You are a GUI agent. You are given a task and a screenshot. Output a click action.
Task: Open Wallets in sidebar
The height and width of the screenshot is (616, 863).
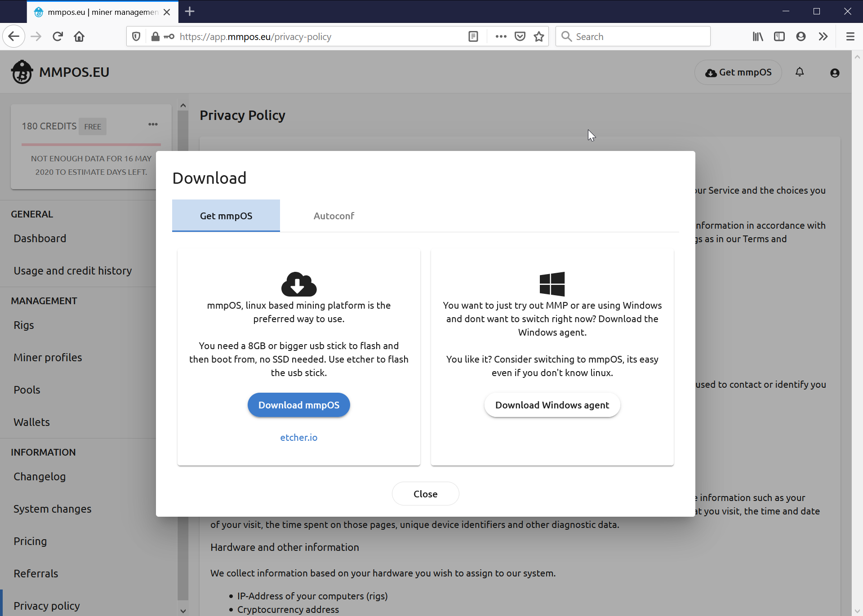[x=31, y=422]
